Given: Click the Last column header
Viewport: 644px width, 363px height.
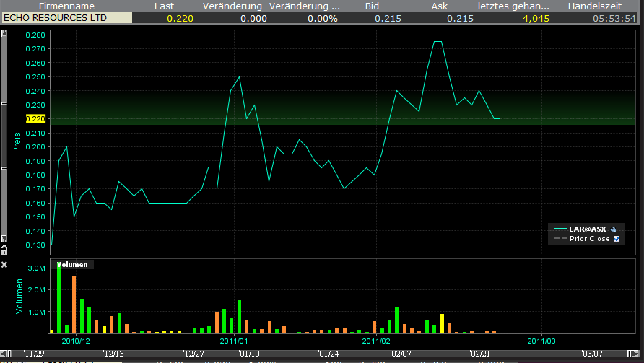Looking at the screenshot, I should pyautogui.click(x=165, y=6).
